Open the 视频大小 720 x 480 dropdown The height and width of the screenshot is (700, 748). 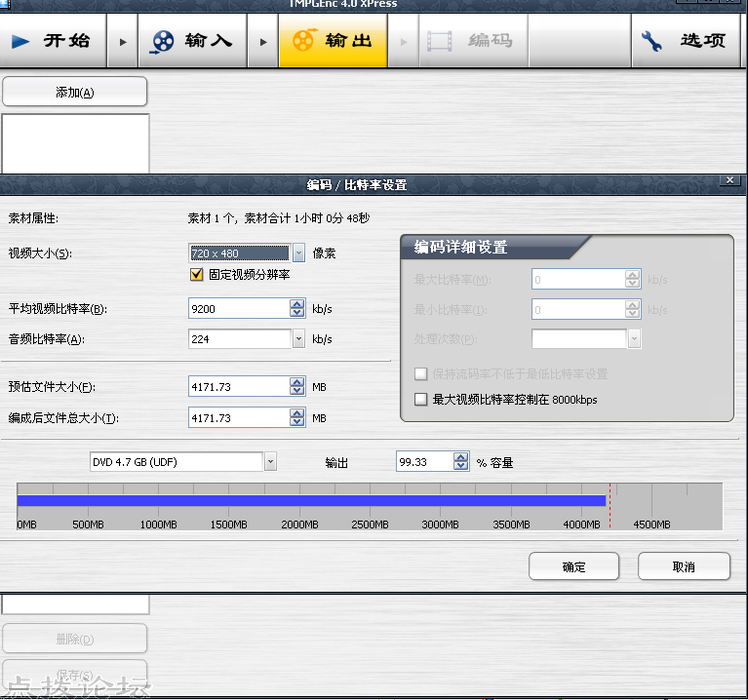298,253
